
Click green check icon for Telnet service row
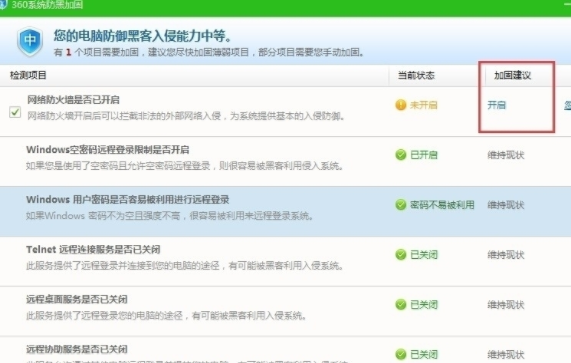click(401, 255)
